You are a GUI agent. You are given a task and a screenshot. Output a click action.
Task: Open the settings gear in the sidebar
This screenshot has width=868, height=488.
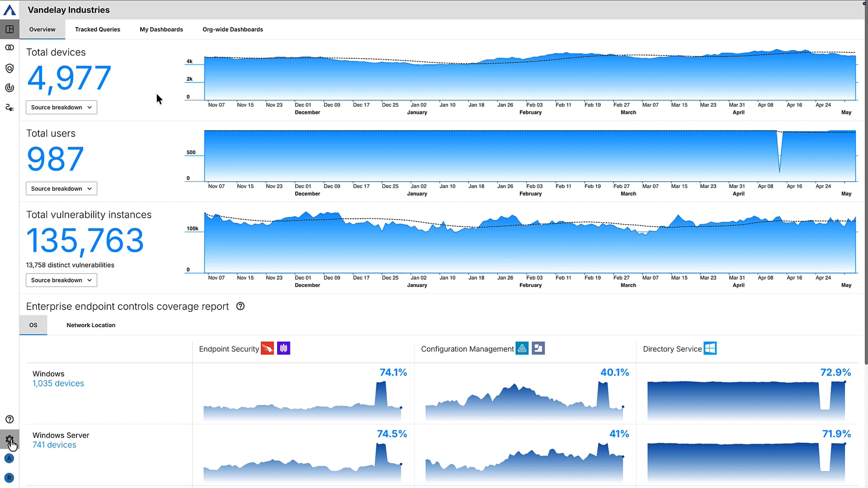pos(9,440)
